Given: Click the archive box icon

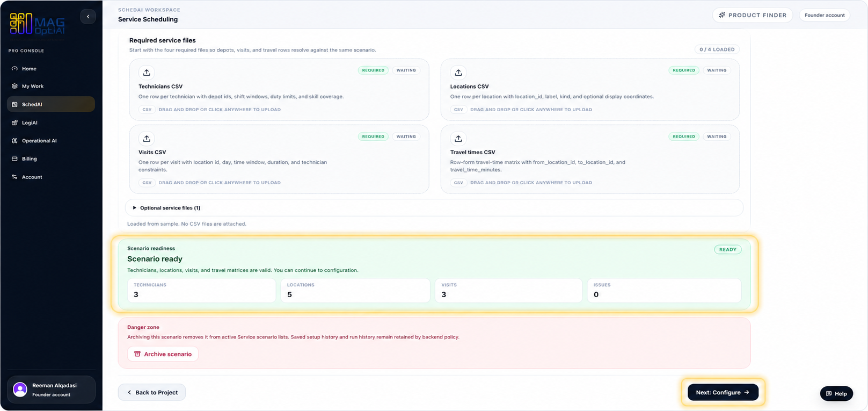Looking at the screenshot, I should click(137, 354).
